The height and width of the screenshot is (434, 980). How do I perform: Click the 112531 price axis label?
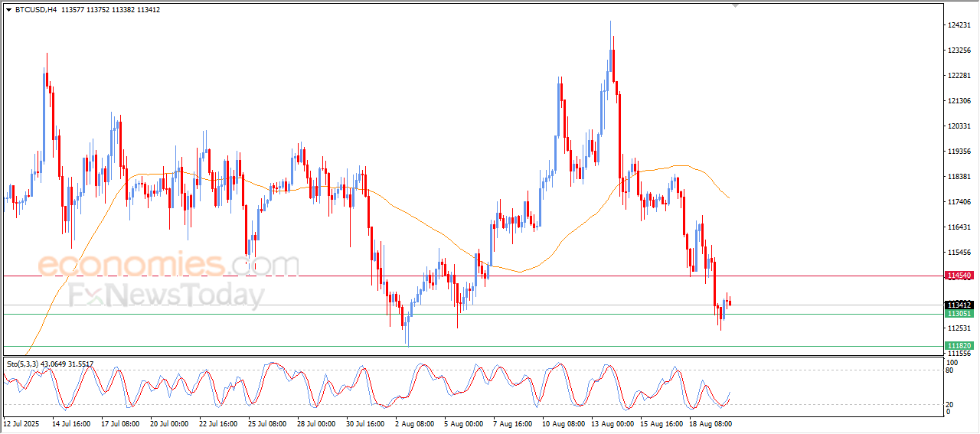click(959, 328)
